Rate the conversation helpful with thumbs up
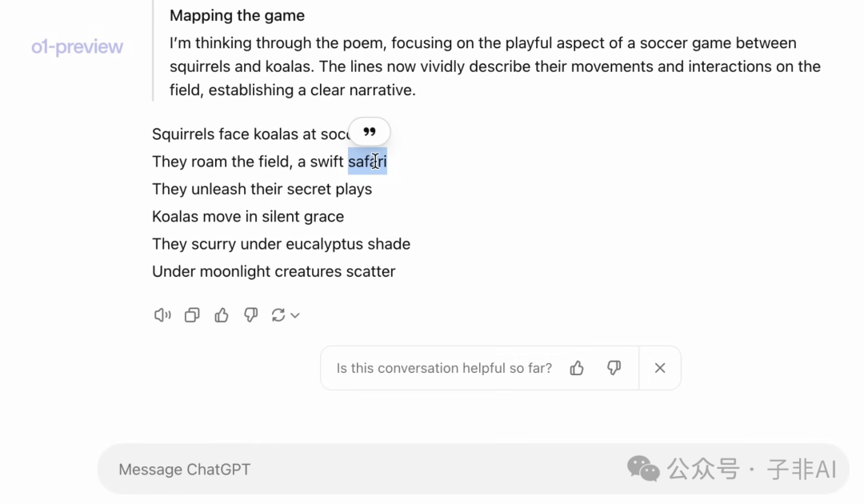864x504 pixels. point(577,368)
